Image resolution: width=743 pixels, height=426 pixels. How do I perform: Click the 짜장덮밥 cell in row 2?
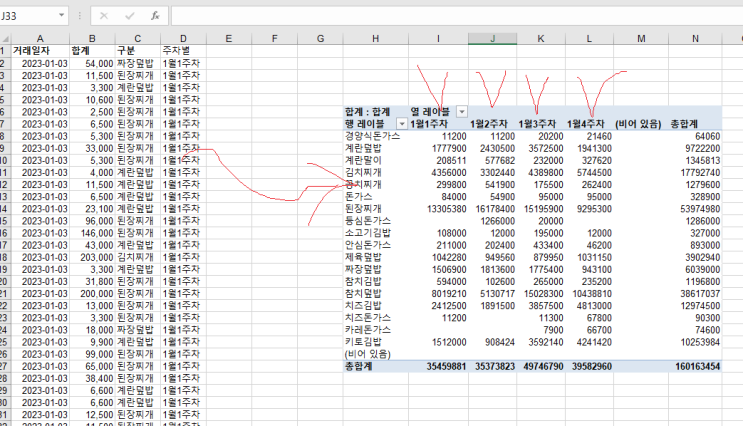click(x=136, y=63)
